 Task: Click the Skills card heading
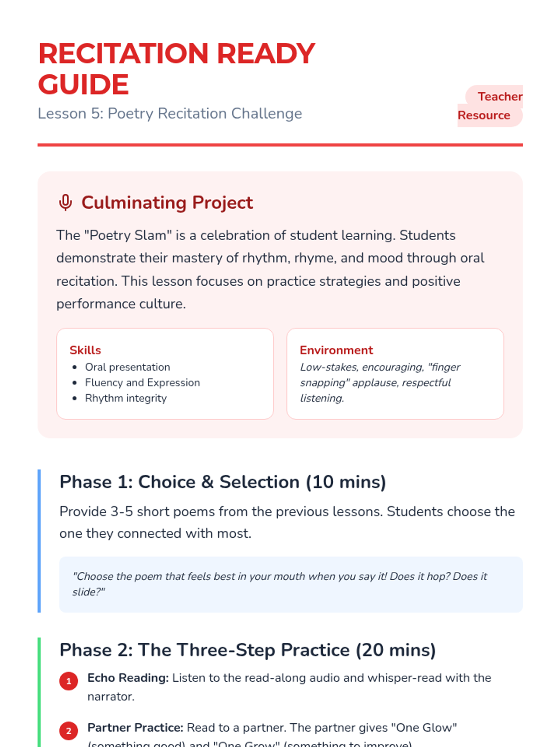[85, 350]
